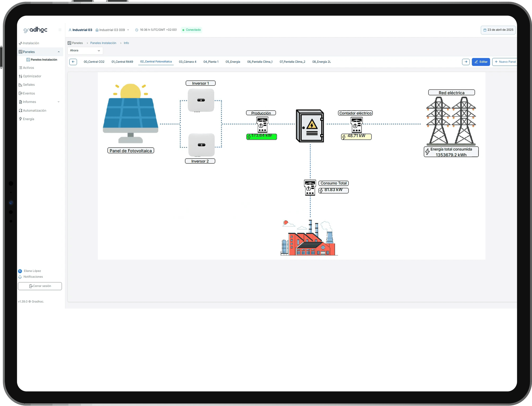Click the green 173.64 kW production value
Image resolution: width=532 pixels, height=406 pixels.
pyautogui.click(x=261, y=137)
